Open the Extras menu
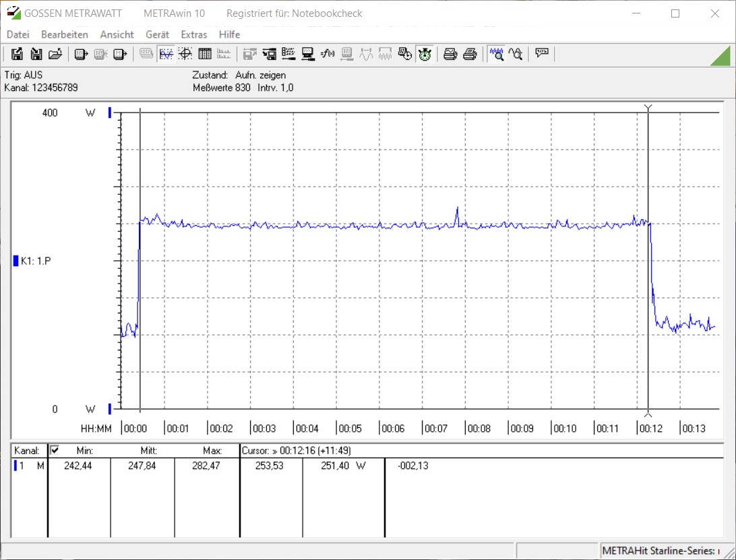The image size is (736, 560). pos(194,34)
